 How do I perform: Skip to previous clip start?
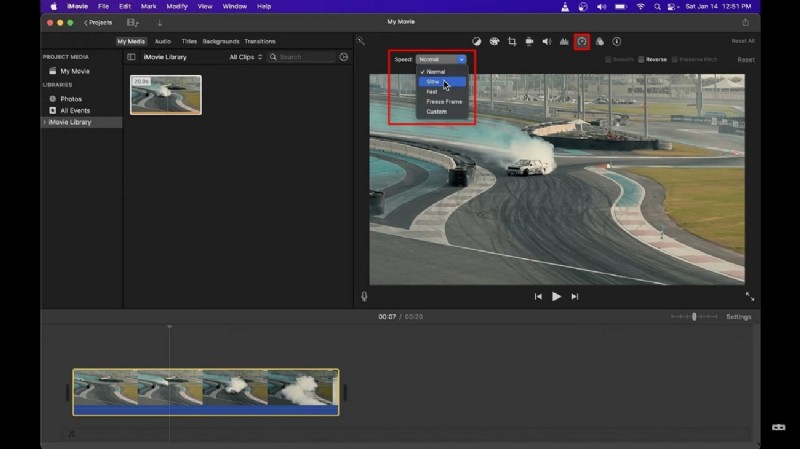pyautogui.click(x=538, y=296)
